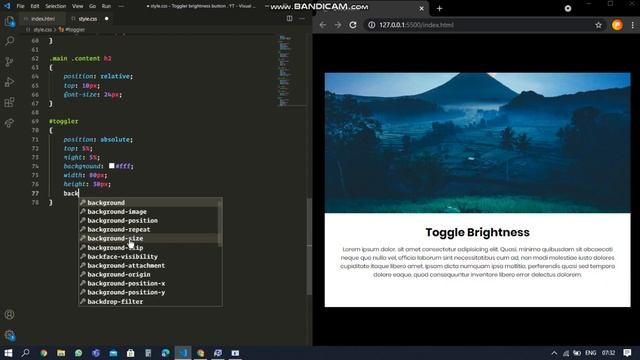Click the Toggle Brightness heading
This screenshot has height=360, width=640.
click(x=477, y=232)
